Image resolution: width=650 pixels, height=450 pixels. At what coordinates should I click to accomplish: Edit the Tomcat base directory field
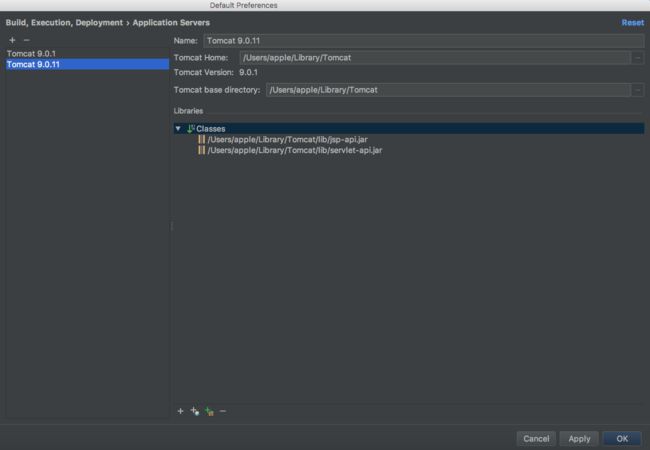pos(448,90)
